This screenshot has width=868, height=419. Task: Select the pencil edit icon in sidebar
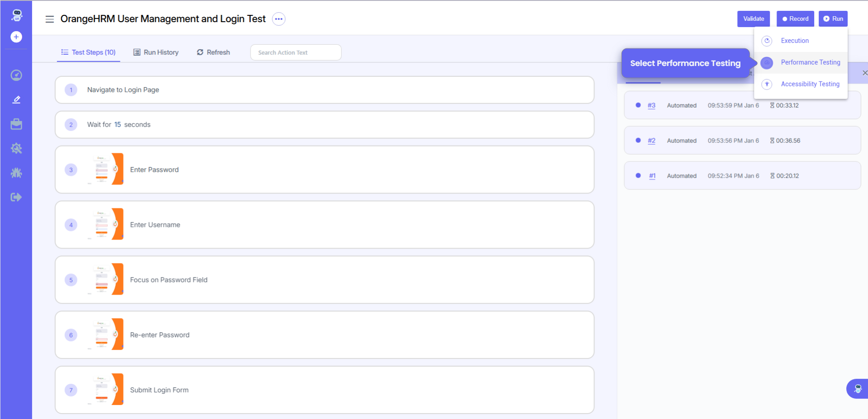16,99
